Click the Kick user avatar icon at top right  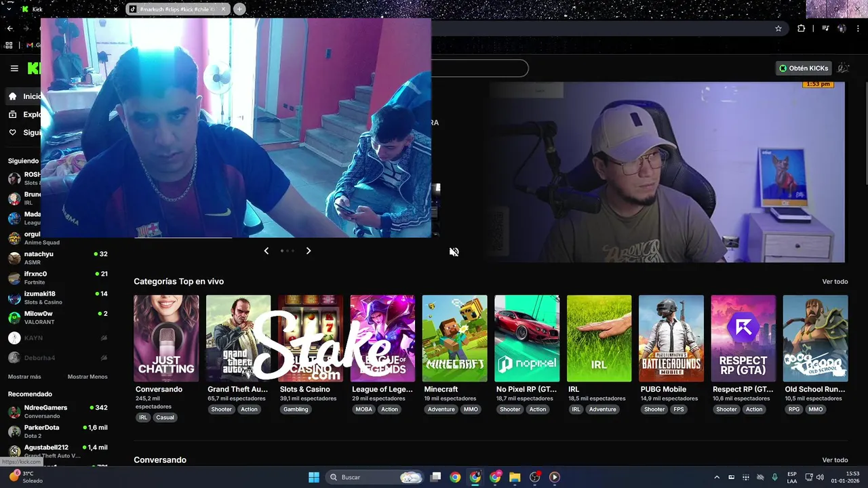click(x=844, y=68)
